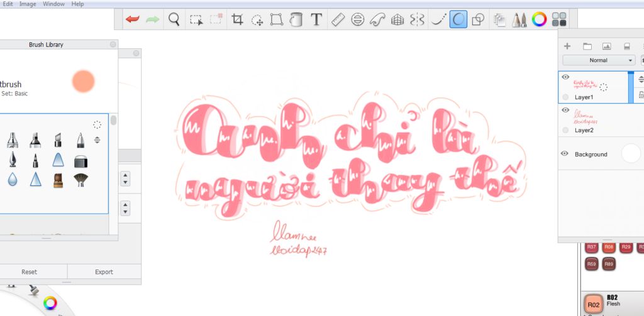Click the upper stepper beside Brush Library

(126, 179)
